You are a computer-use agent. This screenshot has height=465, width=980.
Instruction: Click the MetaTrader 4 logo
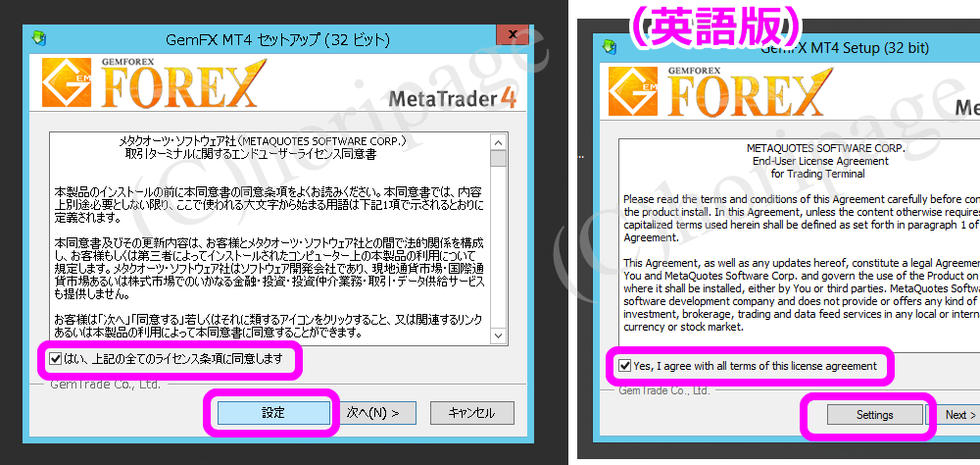454,98
